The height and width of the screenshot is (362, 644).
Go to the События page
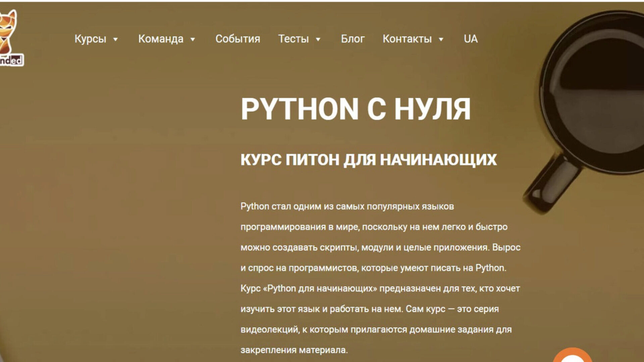coord(237,39)
